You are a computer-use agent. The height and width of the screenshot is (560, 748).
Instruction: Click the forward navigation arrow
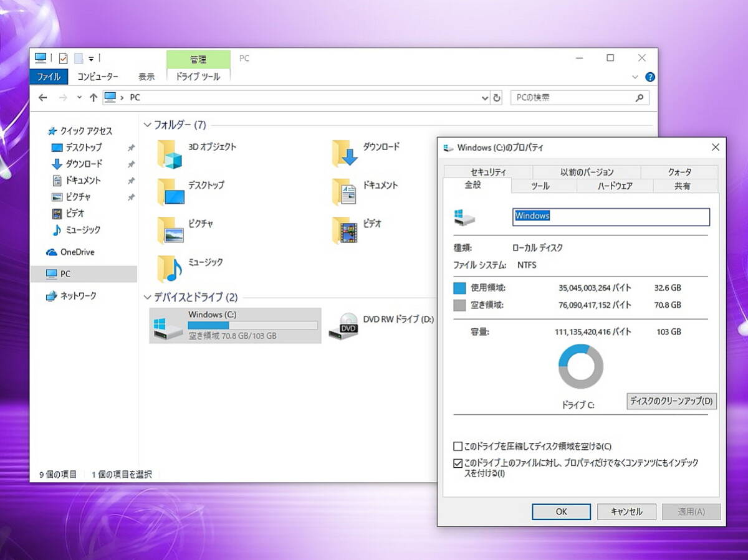(x=62, y=98)
